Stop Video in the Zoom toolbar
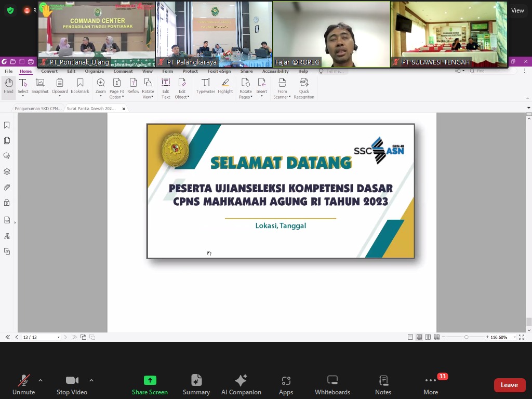The width and height of the screenshot is (532, 399). click(x=72, y=385)
